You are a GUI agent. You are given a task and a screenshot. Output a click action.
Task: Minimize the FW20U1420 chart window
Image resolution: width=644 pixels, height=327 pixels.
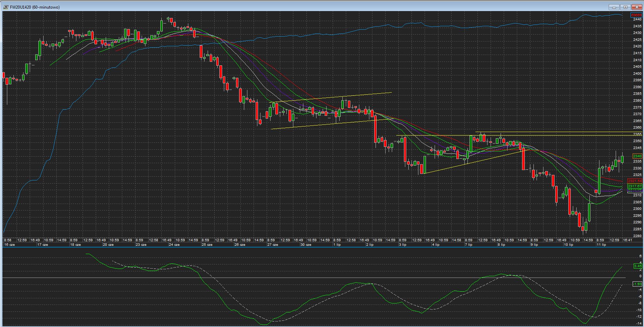click(614, 7)
